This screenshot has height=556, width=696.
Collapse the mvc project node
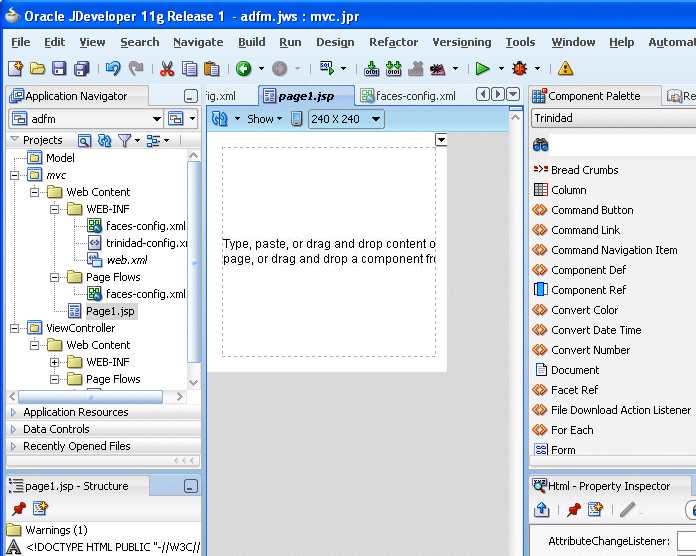[15, 175]
